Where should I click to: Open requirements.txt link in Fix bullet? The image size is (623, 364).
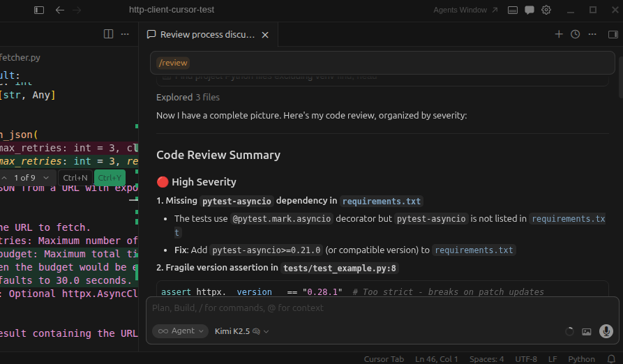pos(474,250)
